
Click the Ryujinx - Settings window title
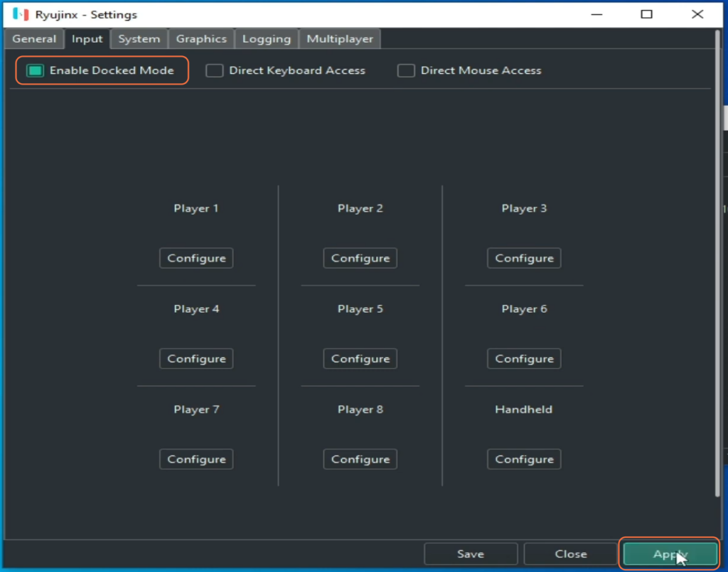click(86, 15)
